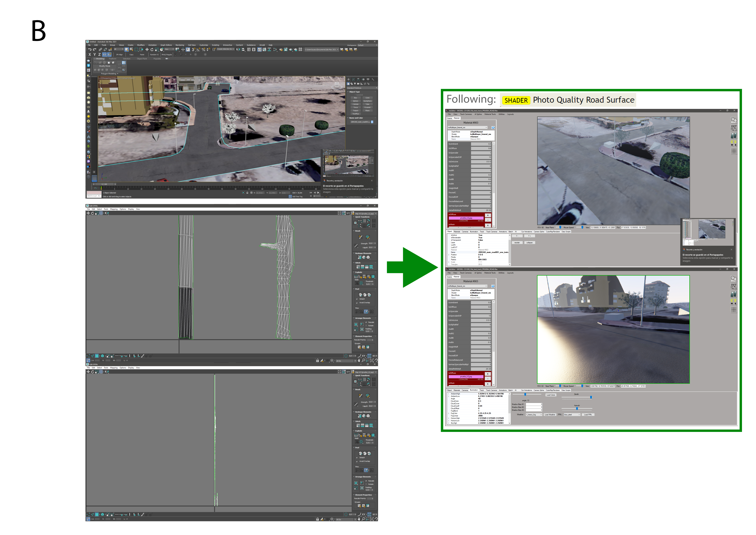Image resolution: width=756 pixels, height=535 pixels.
Task: Open the Standard Primitives dropdown
Action: (361, 88)
